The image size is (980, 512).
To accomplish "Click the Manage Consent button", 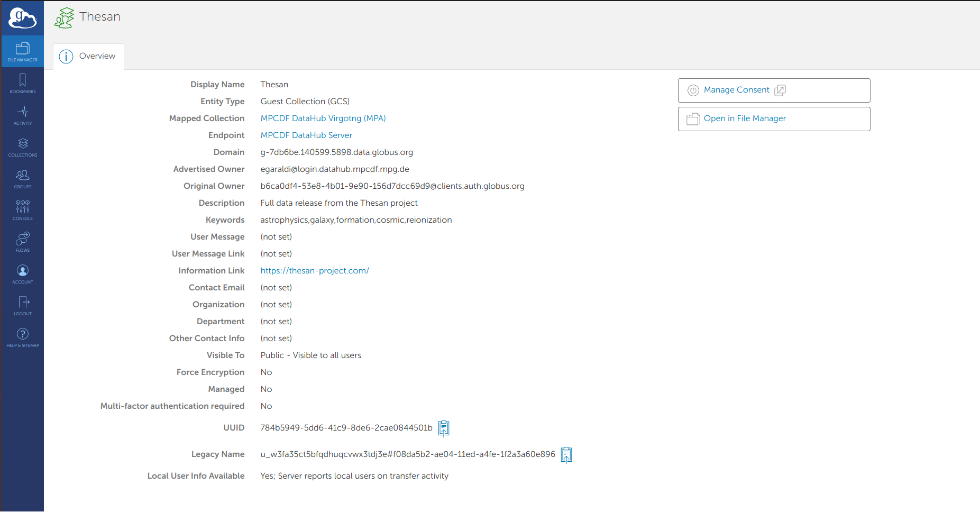I will (774, 90).
